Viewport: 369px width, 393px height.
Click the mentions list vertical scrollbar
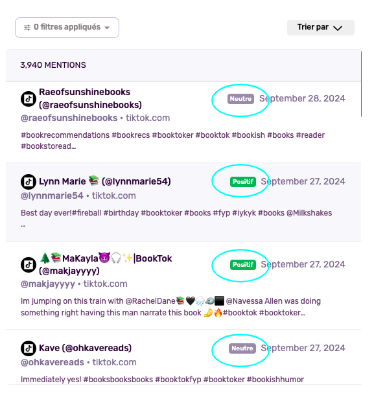coord(362,83)
